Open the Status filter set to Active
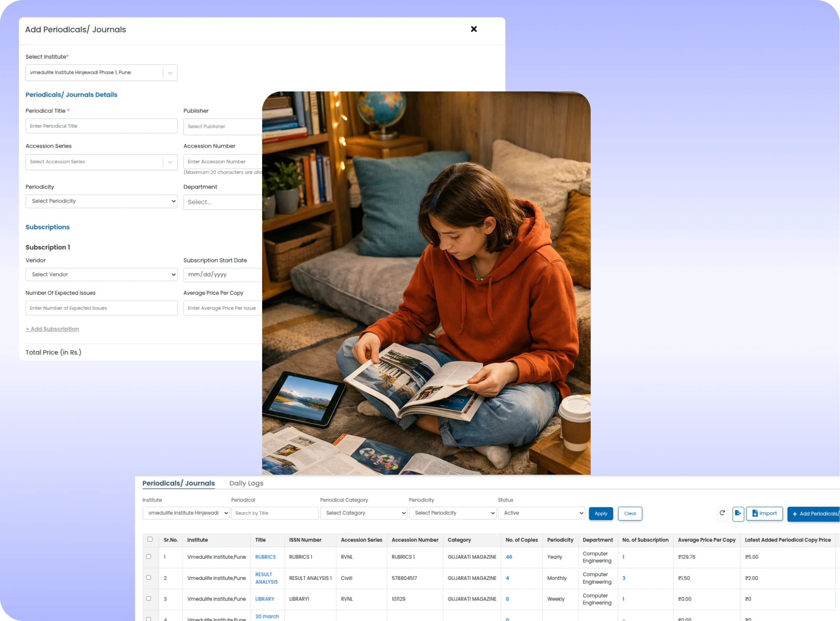The width and height of the screenshot is (840, 621). 541,513
